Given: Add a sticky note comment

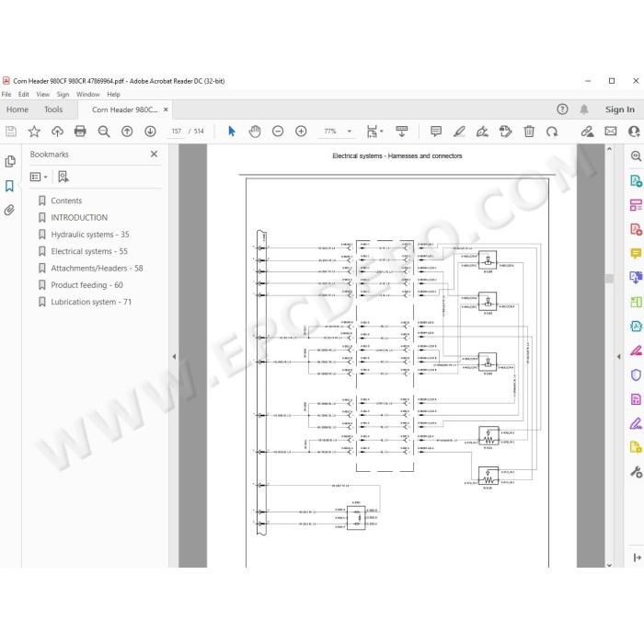Looking at the screenshot, I should 436,132.
